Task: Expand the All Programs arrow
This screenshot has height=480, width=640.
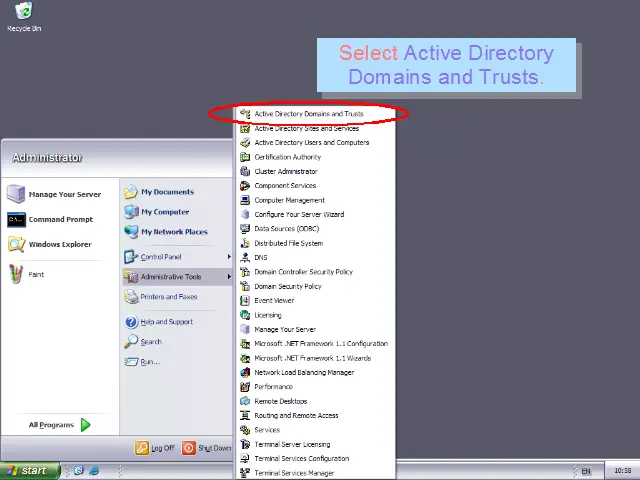Action: click(86, 425)
